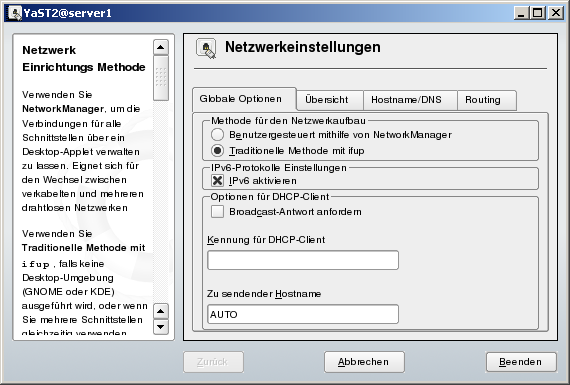Switch to the Globale Optionen tab

point(244,99)
